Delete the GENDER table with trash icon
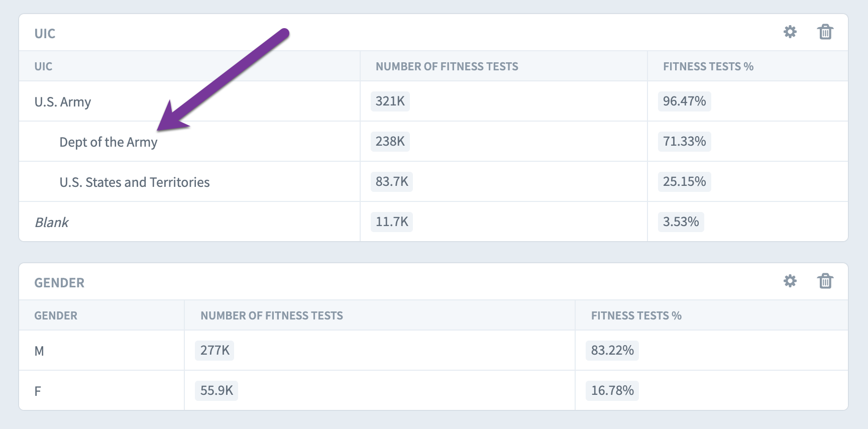Viewport: 868px width, 429px height. tap(825, 281)
